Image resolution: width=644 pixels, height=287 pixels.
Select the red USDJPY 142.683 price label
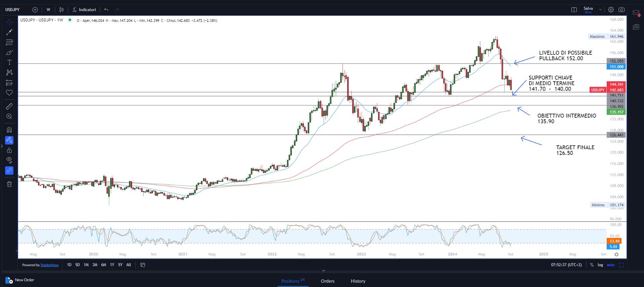click(x=608, y=90)
